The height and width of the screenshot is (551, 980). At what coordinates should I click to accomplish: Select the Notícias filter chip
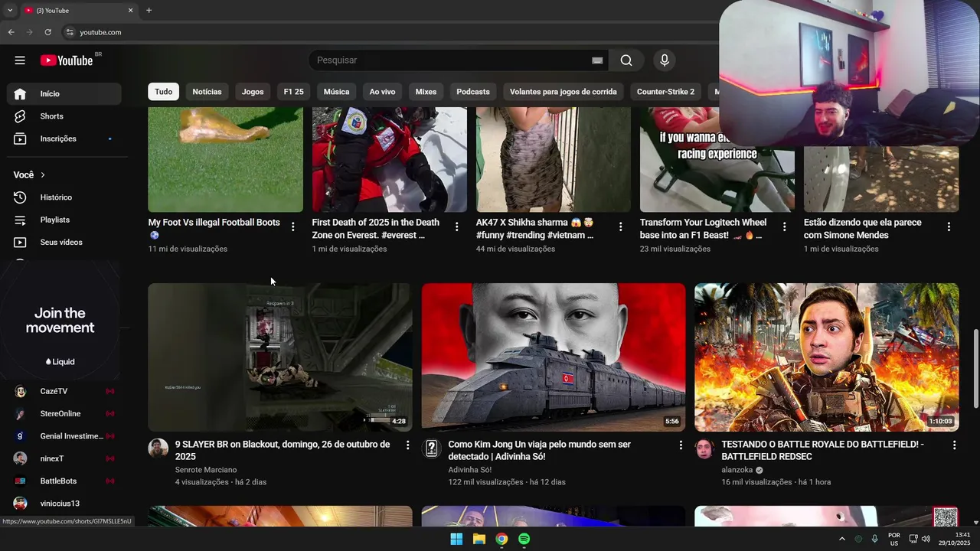207,92
